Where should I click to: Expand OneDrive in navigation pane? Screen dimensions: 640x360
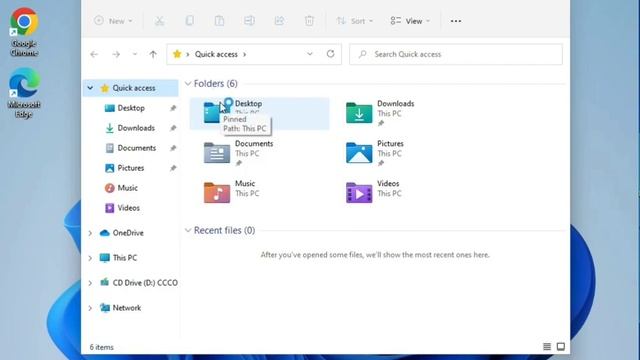point(90,233)
